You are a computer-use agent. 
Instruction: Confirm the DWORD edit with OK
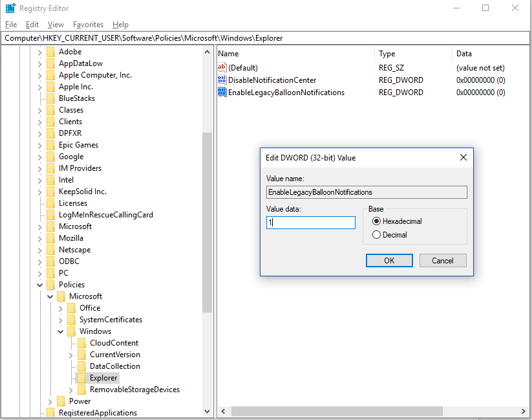tap(389, 261)
